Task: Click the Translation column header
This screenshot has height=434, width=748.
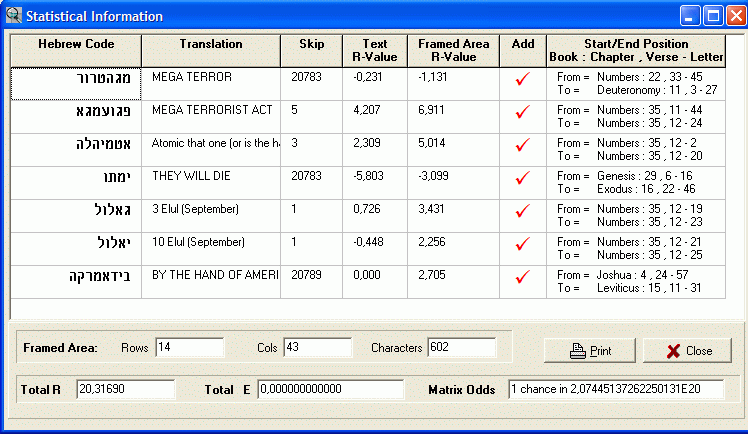Action: click(x=211, y=51)
